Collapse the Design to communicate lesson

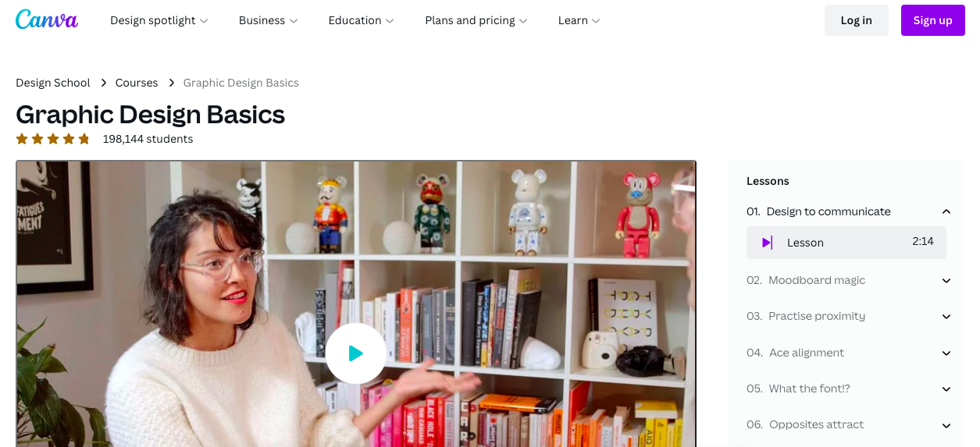point(946,211)
